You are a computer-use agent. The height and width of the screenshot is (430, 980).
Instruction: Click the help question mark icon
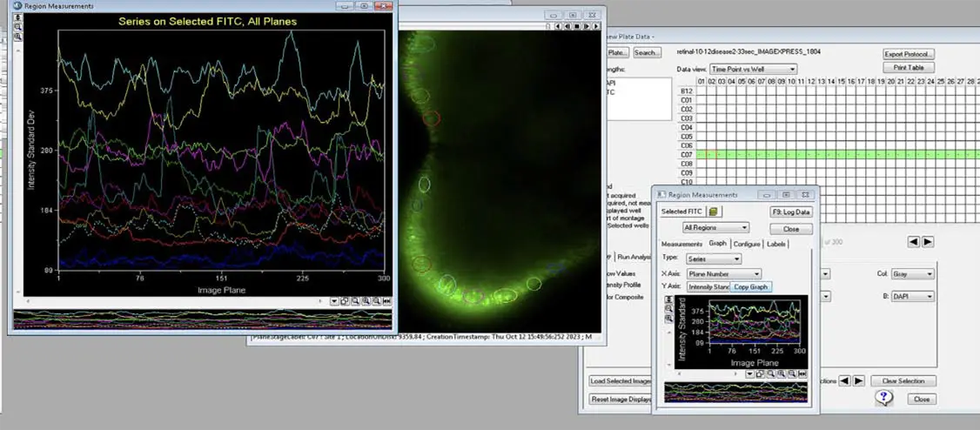(x=884, y=398)
